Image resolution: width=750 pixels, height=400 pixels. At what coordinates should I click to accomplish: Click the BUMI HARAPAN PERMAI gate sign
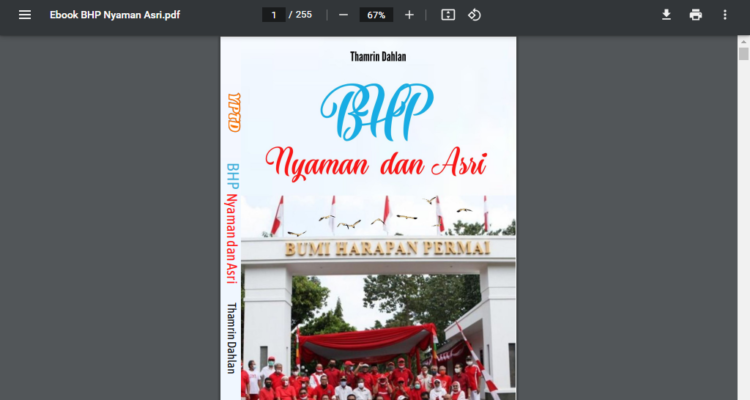coord(387,248)
